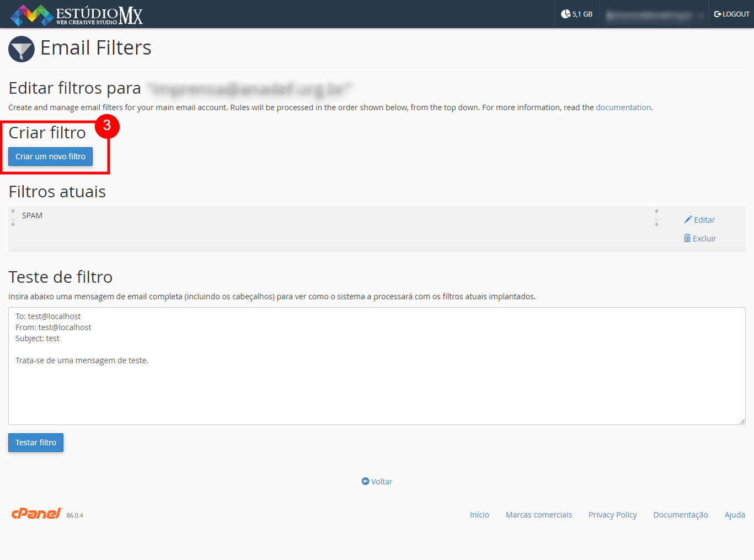Click the disk usage pie chart icon

[565, 13]
